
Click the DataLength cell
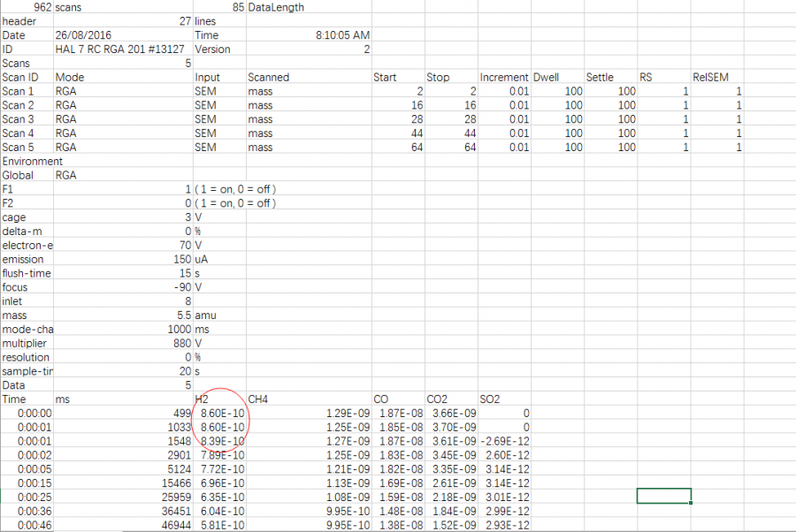coord(309,7)
